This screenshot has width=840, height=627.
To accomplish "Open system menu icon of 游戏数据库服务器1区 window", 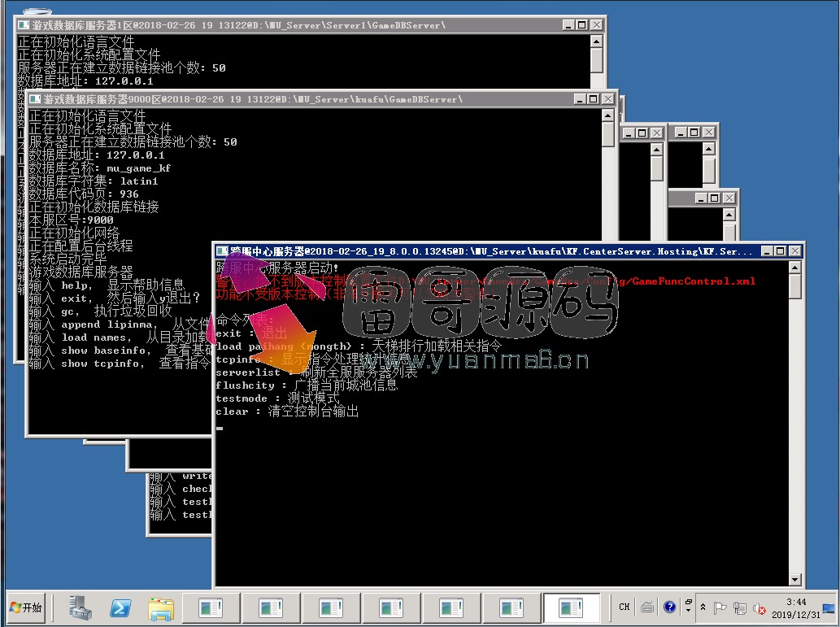I will [23, 25].
